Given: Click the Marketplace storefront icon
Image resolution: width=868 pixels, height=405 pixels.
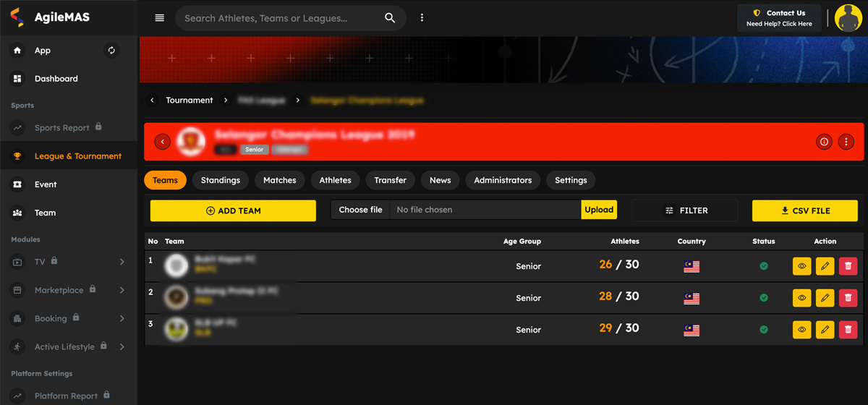Looking at the screenshot, I should [17, 290].
